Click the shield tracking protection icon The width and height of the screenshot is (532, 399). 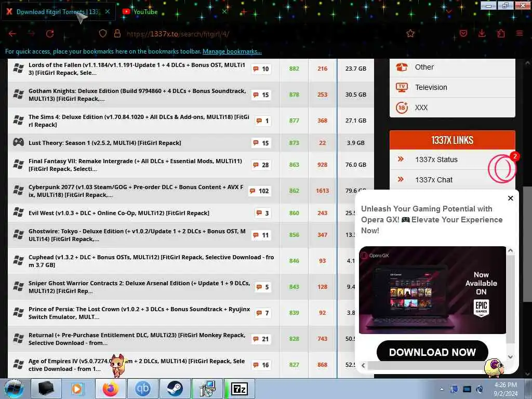coord(103,33)
